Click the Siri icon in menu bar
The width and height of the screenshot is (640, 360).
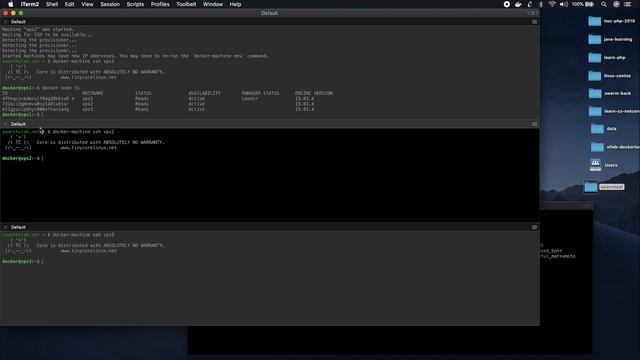pos(616,4)
